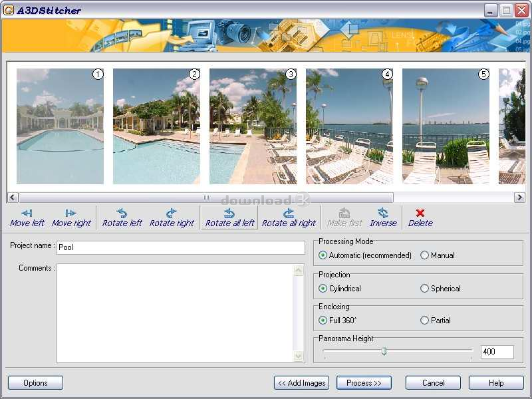Click the Inverse order icon
532x399 pixels.
(x=383, y=213)
